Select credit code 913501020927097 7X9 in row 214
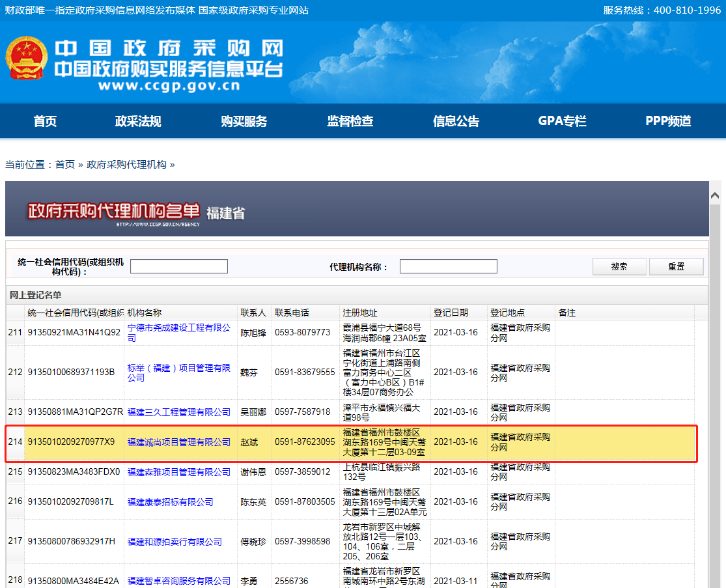This screenshot has height=588, width=726. (72, 441)
